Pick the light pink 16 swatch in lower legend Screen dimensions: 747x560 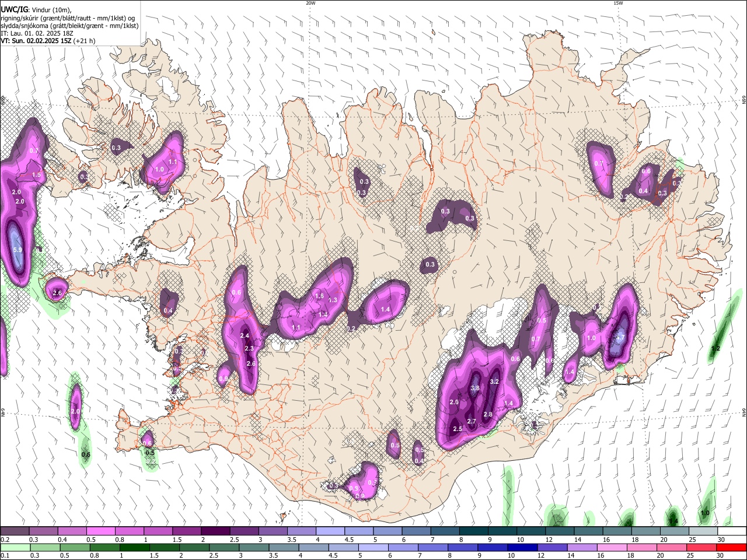[x=611, y=547]
